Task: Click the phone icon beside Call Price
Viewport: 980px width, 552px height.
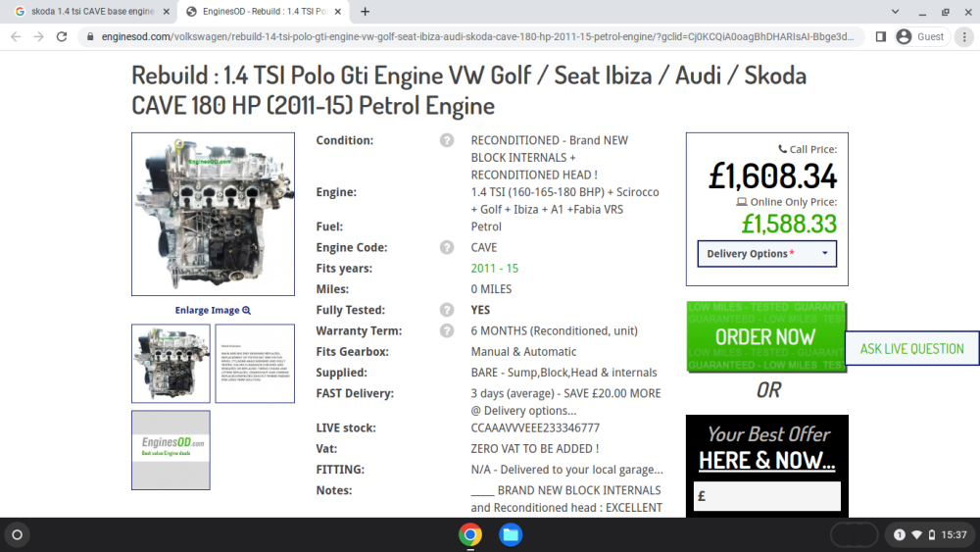Action: 782,149
